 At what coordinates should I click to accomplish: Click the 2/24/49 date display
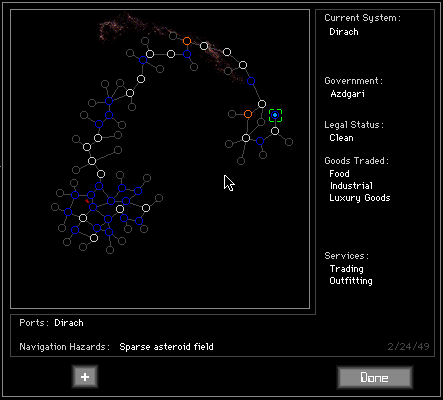[408, 347]
